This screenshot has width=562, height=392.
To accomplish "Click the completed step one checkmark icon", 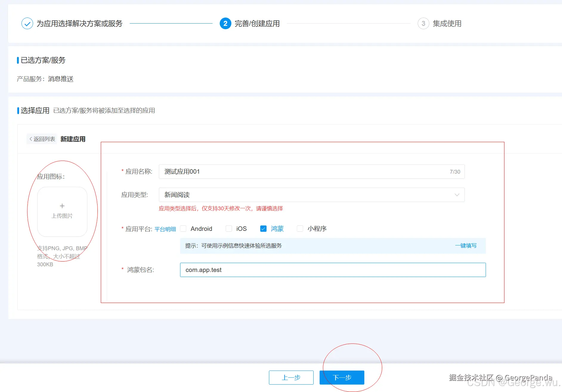I will click(x=27, y=24).
